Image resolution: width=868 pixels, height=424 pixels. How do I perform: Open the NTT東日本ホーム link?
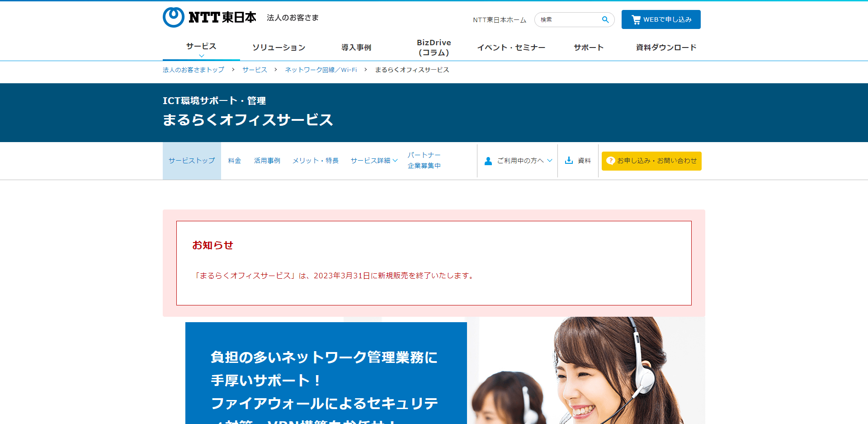click(500, 20)
